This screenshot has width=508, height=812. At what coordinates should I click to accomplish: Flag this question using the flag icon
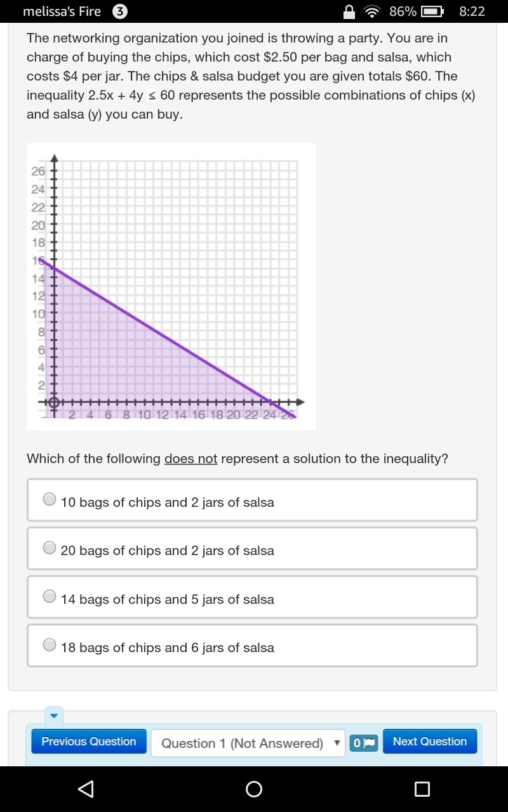click(364, 743)
